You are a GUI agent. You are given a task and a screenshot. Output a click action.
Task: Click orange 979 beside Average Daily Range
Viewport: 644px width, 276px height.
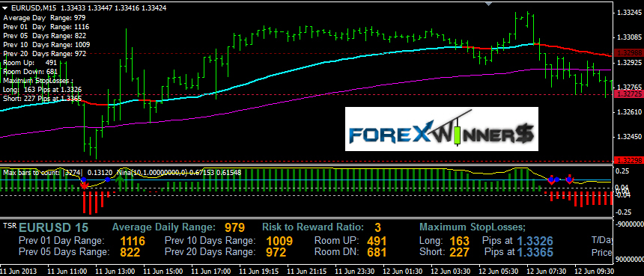click(234, 227)
